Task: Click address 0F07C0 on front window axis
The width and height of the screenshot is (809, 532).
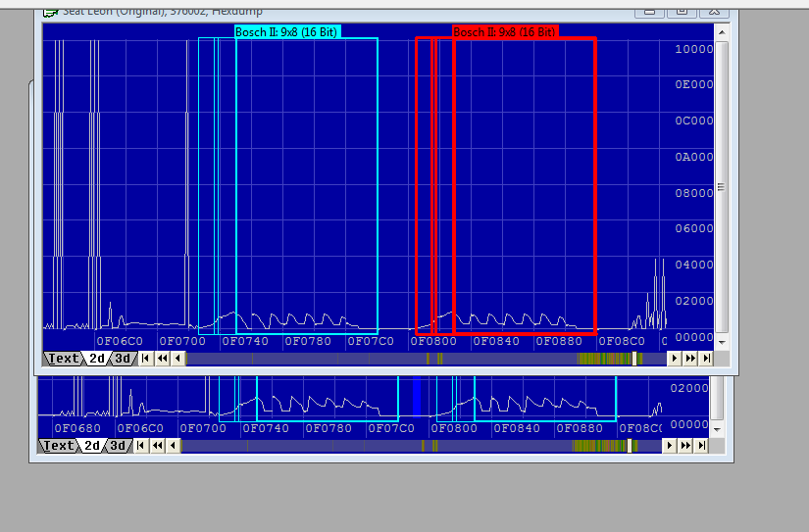Action: 371,341
